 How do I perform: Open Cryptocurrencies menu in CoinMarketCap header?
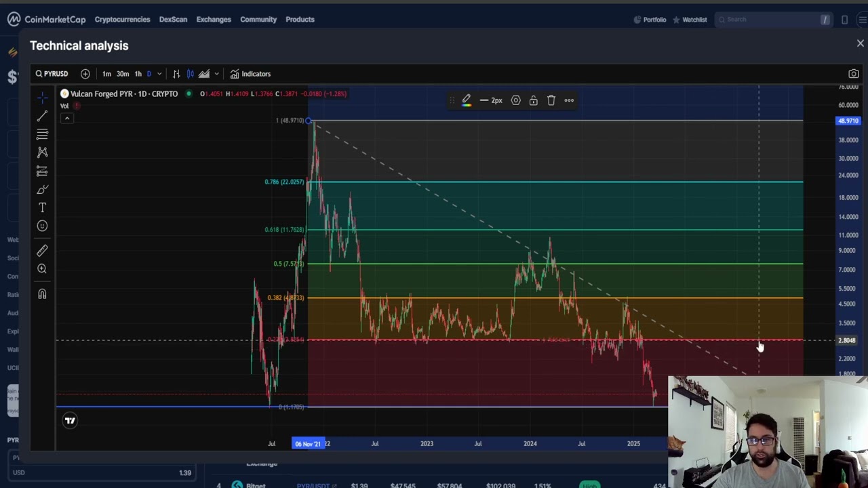point(122,20)
